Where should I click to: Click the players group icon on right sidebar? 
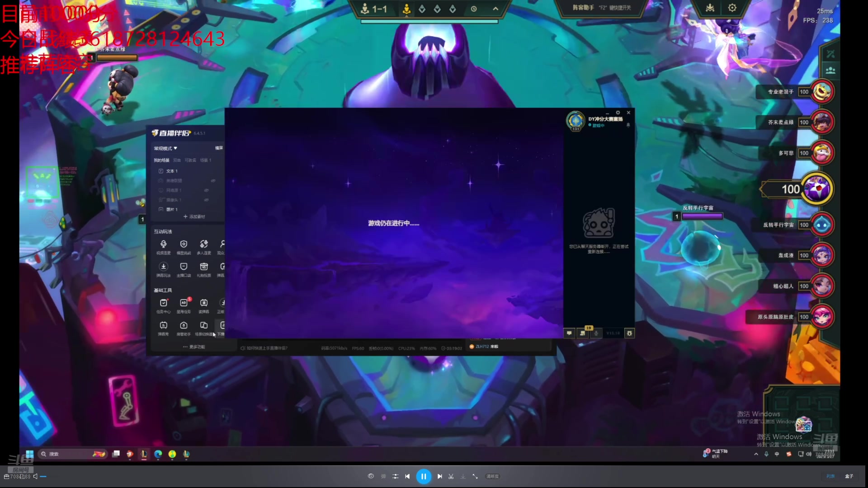[830, 70]
